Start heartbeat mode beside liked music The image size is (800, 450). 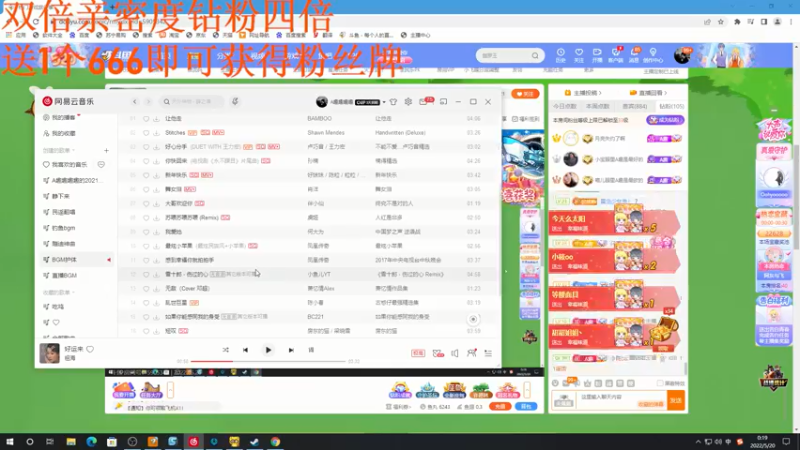(101, 165)
